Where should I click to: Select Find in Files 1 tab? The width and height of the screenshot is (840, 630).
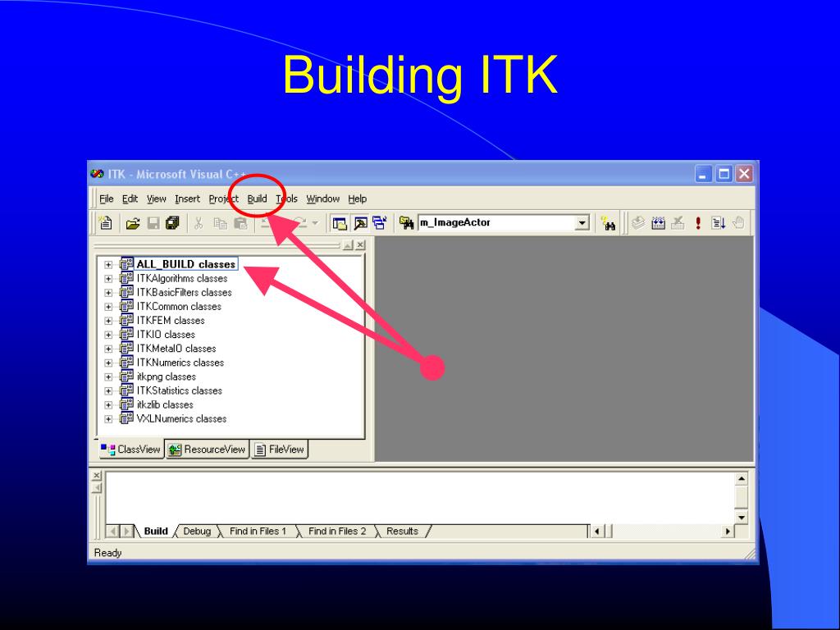click(x=258, y=531)
